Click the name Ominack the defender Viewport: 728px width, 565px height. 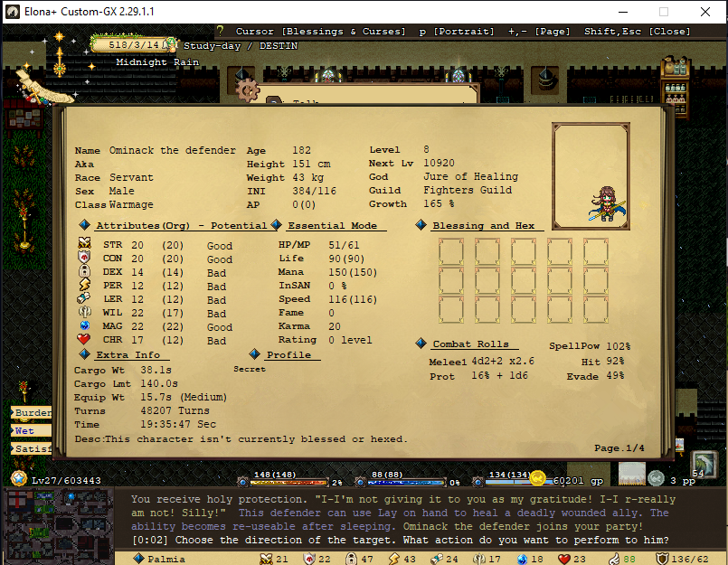coord(172,150)
